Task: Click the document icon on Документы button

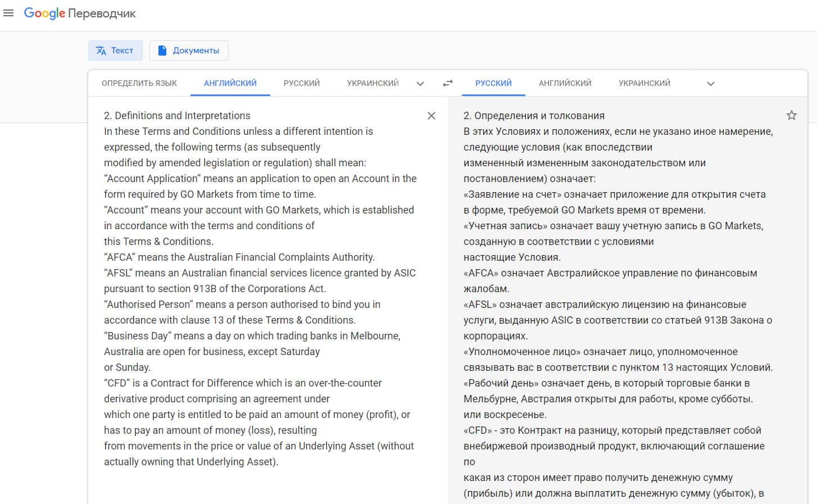Action: [x=162, y=51]
